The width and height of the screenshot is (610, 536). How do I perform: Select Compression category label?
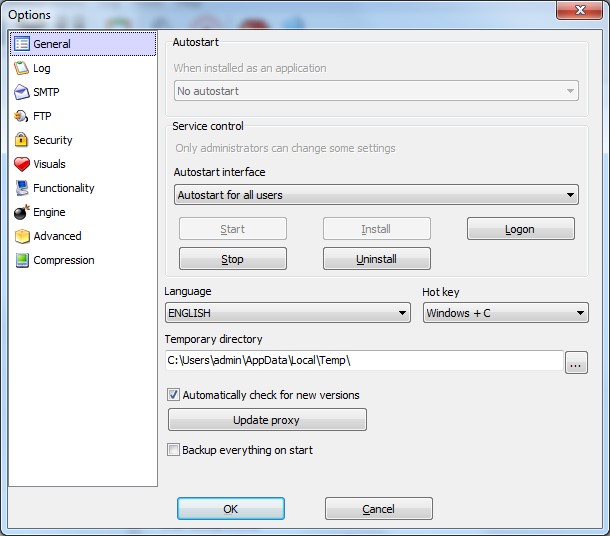64,260
